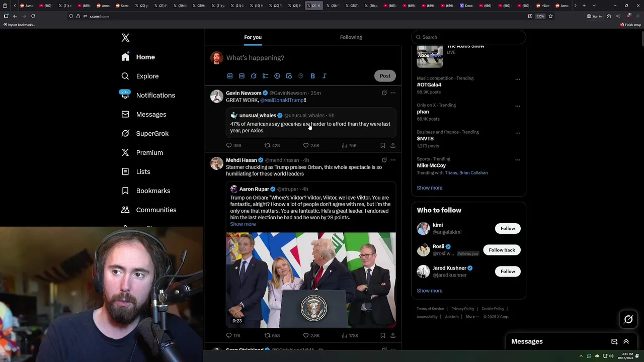Open more options for $NVTS trend
This screenshot has height=362, width=644.
click(518, 133)
